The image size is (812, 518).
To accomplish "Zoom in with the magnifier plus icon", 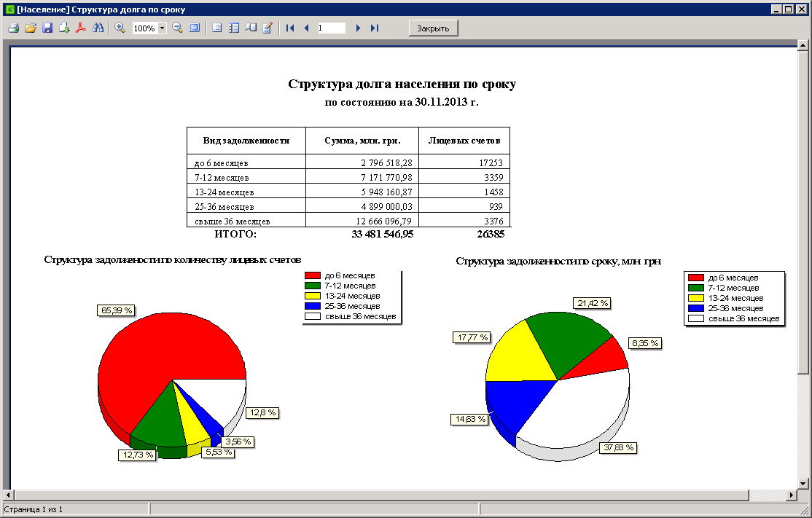I will (120, 28).
